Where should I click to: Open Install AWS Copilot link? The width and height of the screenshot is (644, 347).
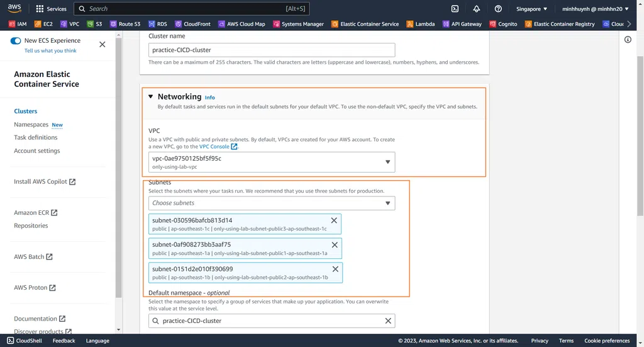(45, 181)
